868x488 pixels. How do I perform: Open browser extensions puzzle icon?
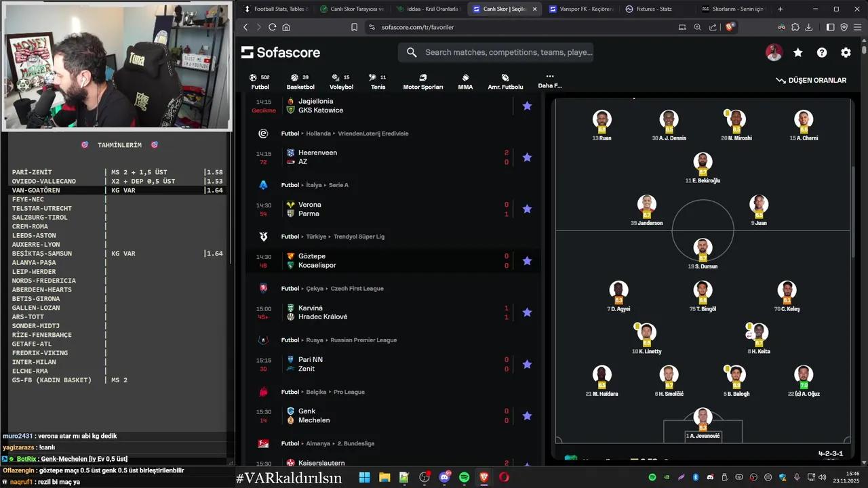[x=795, y=27]
